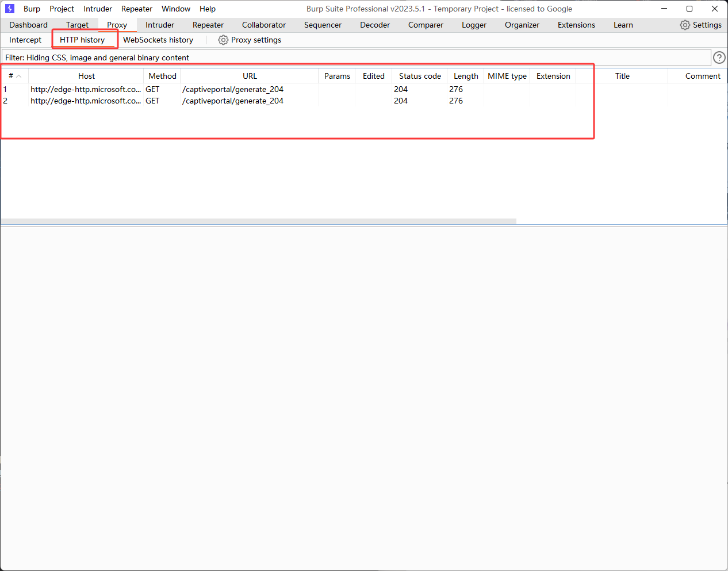The image size is (728, 571).
Task: Minimize the Burp Suite window
Action: click(x=664, y=9)
